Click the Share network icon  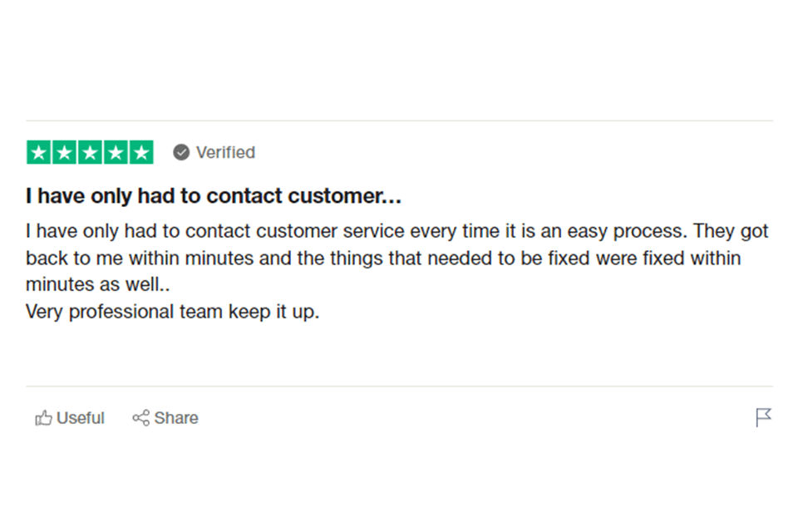pyautogui.click(x=141, y=418)
